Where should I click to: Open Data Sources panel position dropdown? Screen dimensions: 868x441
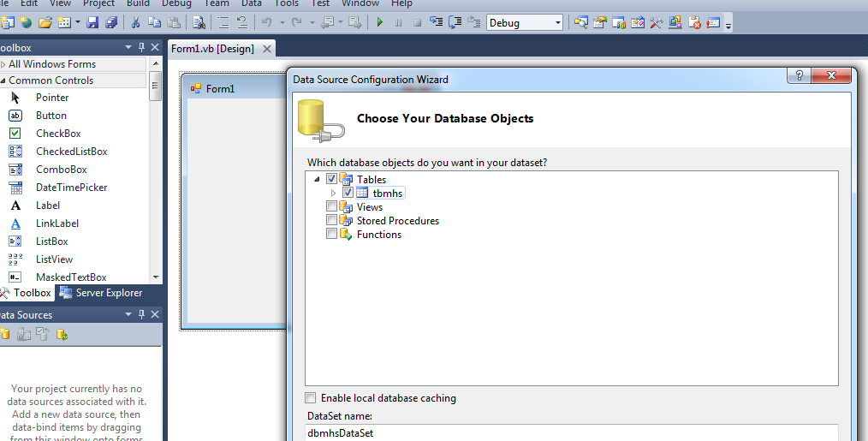pos(128,314)
